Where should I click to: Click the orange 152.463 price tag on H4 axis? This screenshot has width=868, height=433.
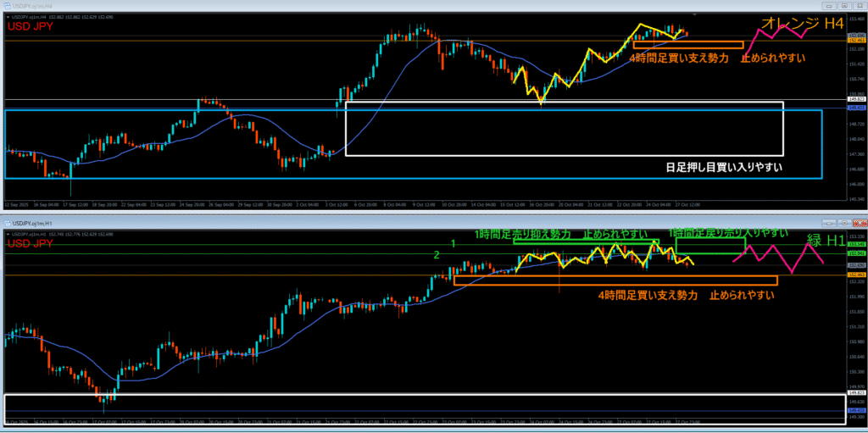(856, 39)
